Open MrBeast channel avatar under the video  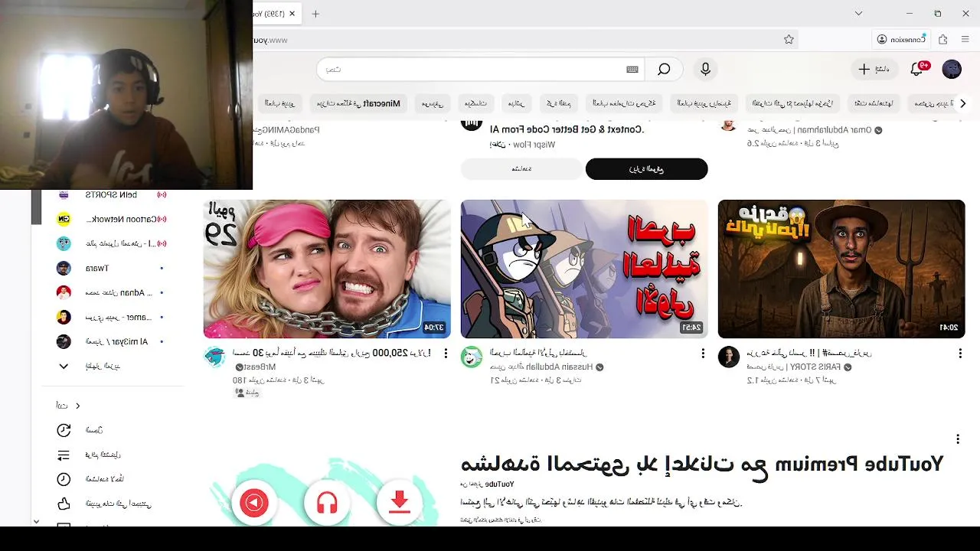coord(214,357)
